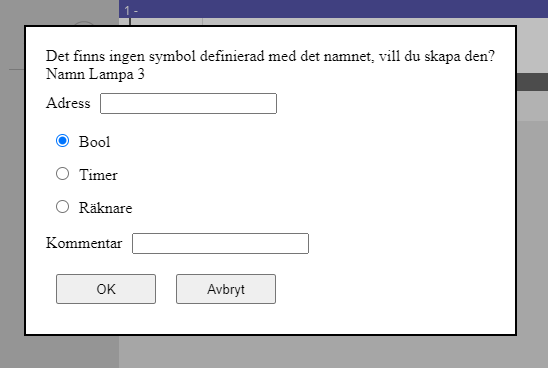The width and height of the screenshot is (548, 368).
Task: Choose the Timer radio option
Action: [63, 174]
